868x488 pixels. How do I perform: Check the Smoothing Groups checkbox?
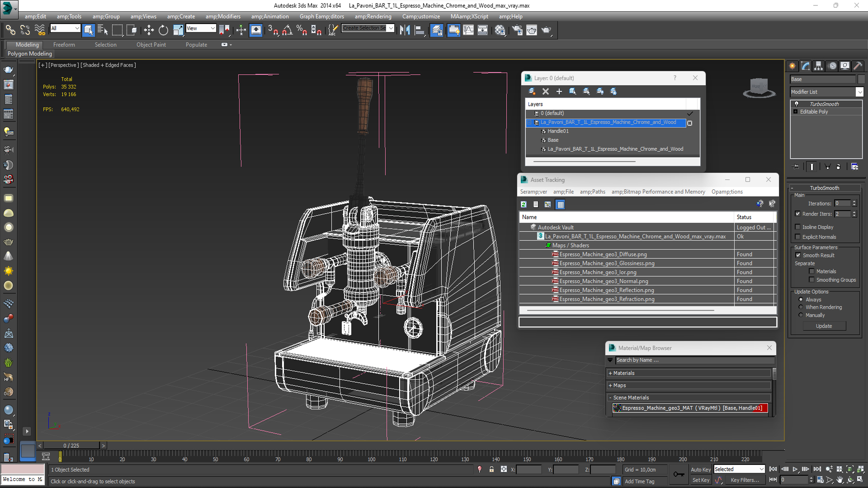point(811,280)
